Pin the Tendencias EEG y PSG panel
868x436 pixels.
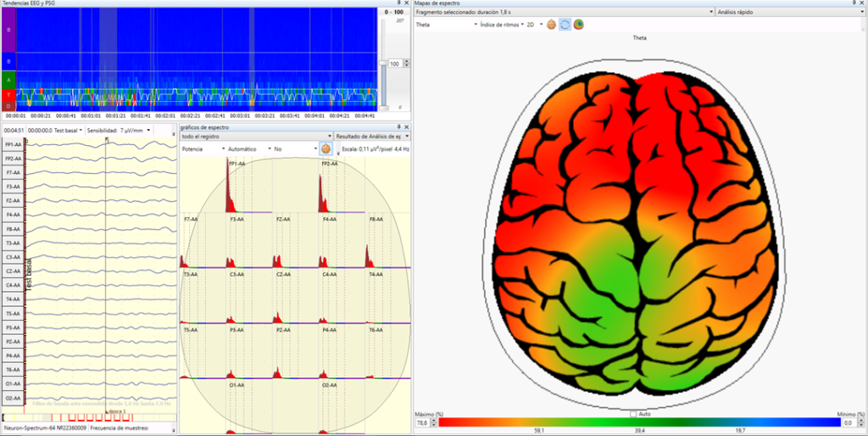click(398, 3)
